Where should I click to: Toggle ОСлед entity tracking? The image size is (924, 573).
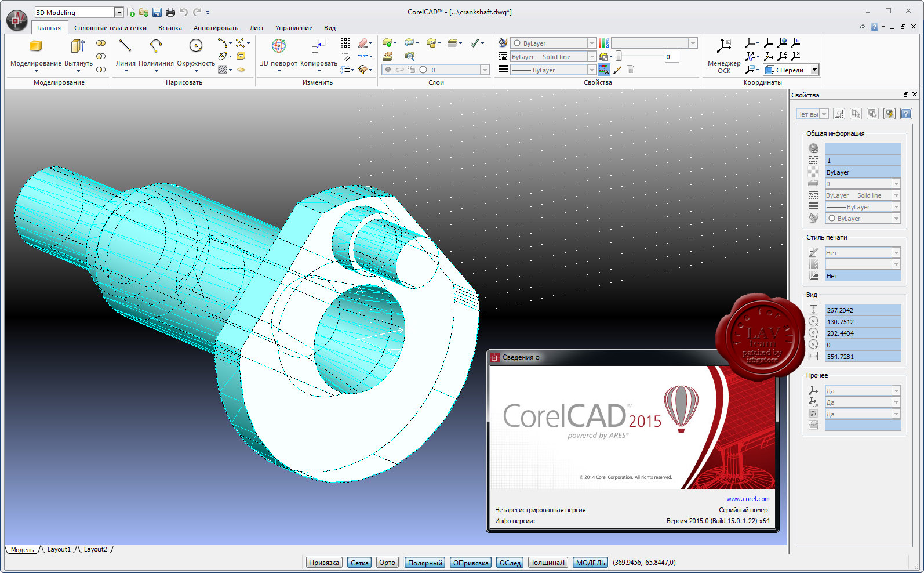point(510,563)
